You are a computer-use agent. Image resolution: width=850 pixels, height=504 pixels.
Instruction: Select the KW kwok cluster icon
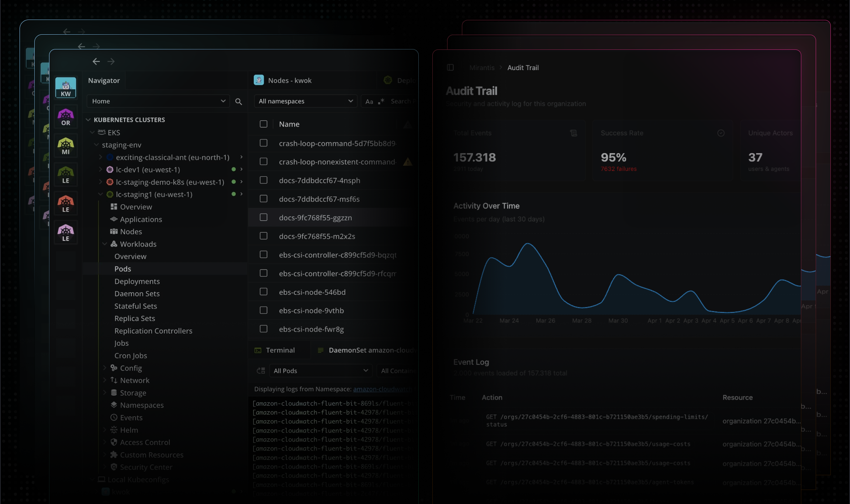[66, 87]
